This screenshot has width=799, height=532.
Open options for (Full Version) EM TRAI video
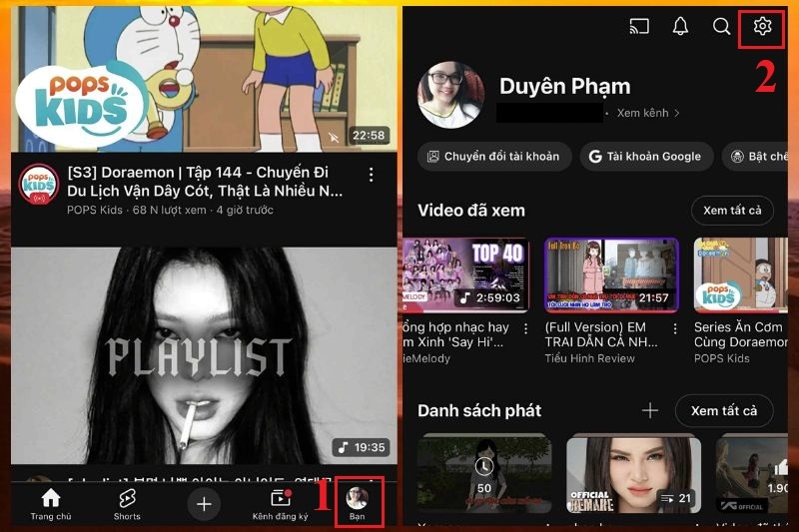pyautogui.click(x=675, y=328)
